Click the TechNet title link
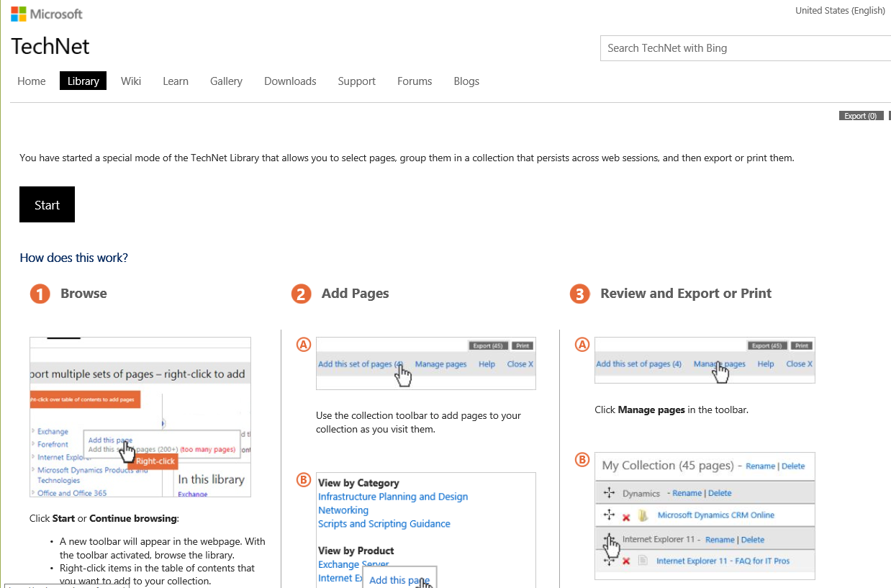Viewport: 891px width, 588px height. tap(50, 47)
